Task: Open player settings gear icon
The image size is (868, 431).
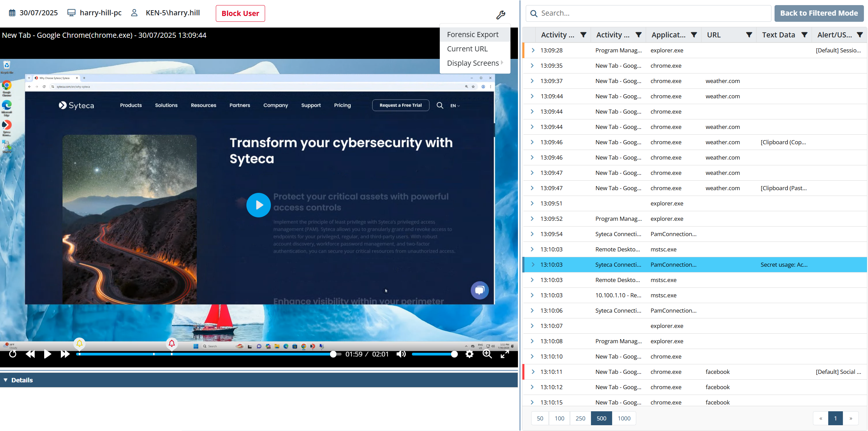Action: [469, 354]
